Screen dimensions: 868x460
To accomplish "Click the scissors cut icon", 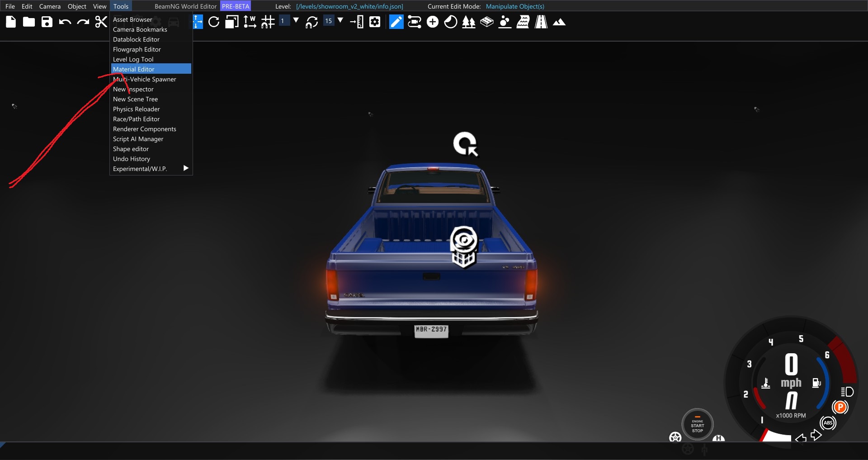I will pyautogui.click(x=101, y=22).
